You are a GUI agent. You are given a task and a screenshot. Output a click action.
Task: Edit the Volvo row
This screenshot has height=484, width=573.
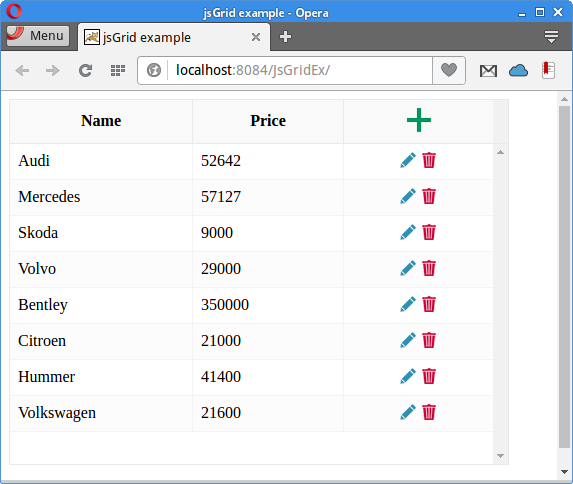point(408,268)
